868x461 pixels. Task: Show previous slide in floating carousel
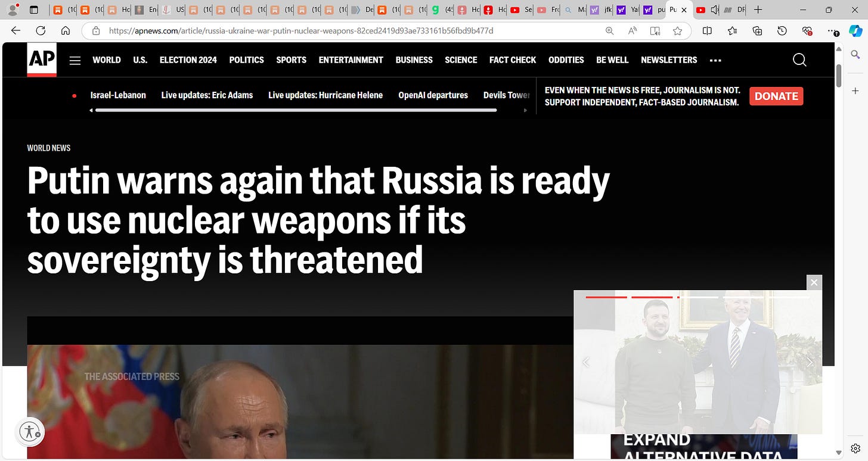586,362
